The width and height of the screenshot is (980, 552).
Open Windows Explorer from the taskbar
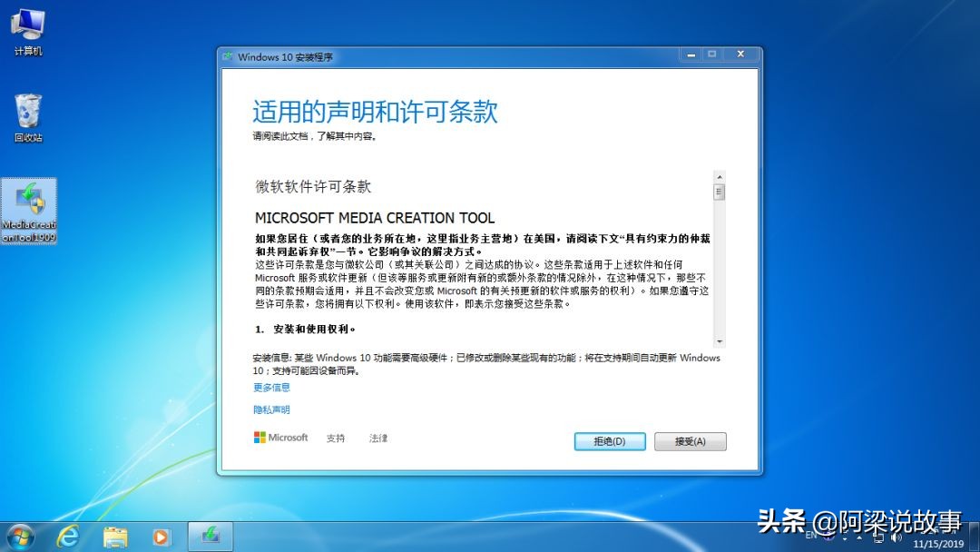pos(113,537)
